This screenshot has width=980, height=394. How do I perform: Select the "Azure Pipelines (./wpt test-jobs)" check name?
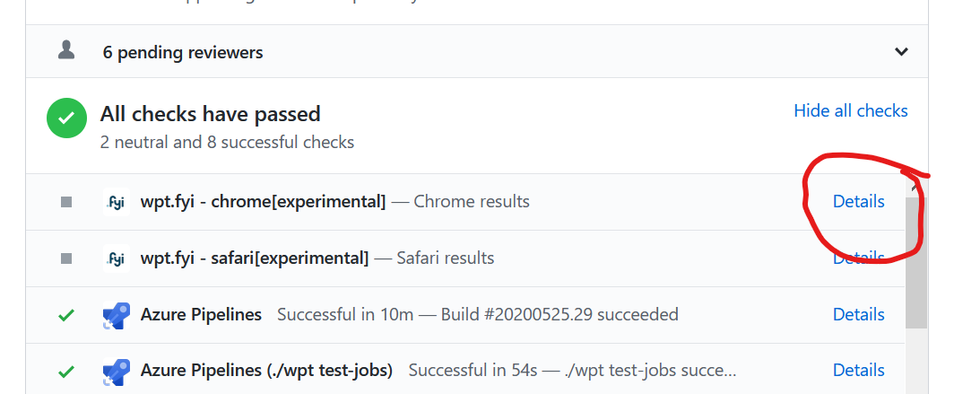coord(266,371)
